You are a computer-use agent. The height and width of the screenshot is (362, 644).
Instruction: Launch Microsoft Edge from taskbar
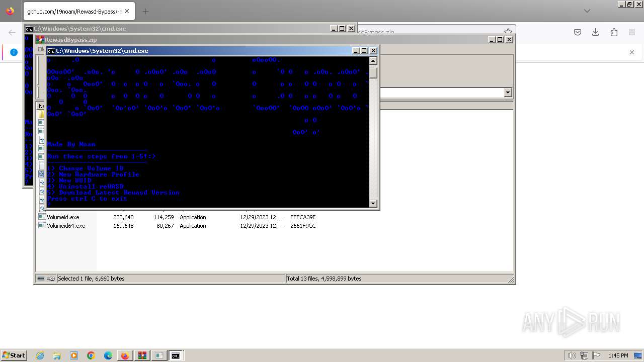[108, 355]
